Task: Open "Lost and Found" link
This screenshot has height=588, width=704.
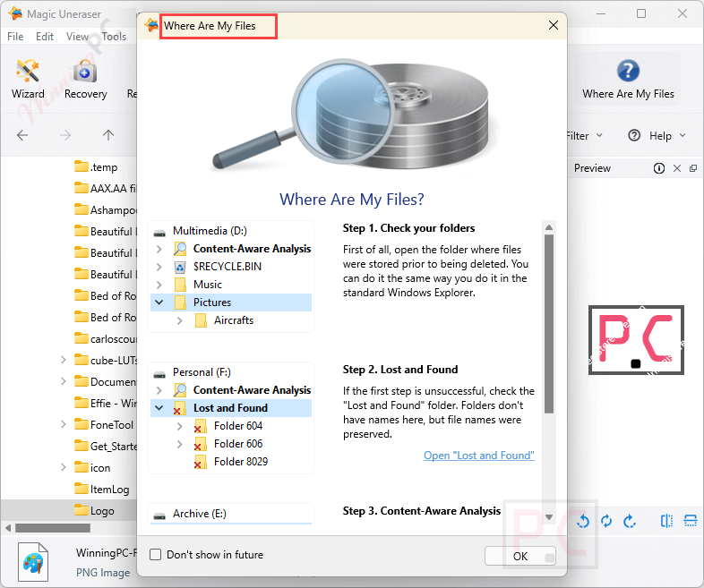Action: point(478,456)
